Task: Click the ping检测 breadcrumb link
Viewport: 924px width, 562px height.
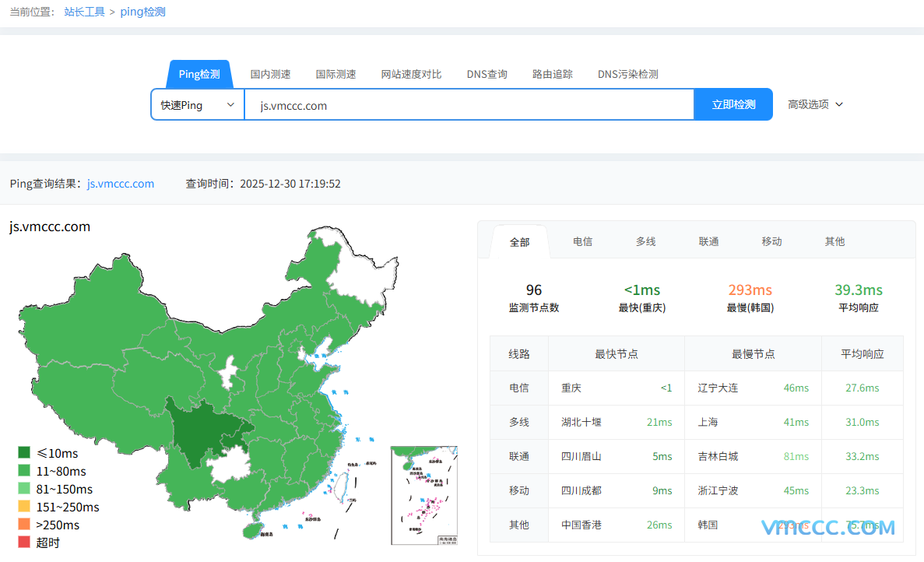Action: 142,12
